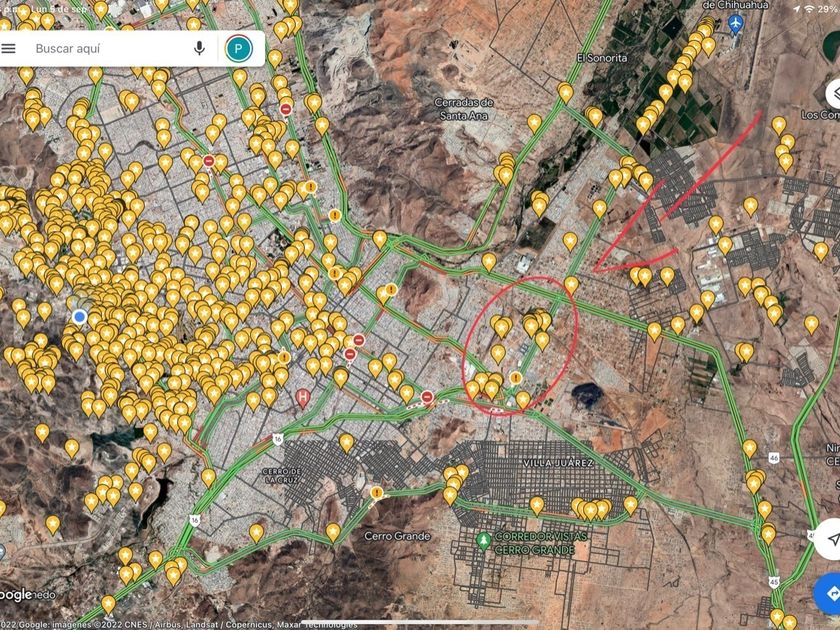Open the hamburger menu in search bar
Image resolution: width=840 pixels, height=630 pixels.
(x=9, y=48)
